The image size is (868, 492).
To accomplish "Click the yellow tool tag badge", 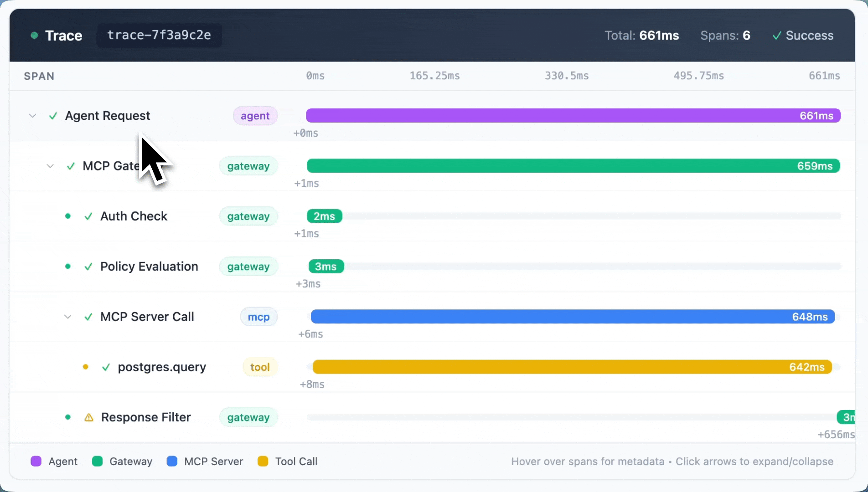I will [260, 367].
